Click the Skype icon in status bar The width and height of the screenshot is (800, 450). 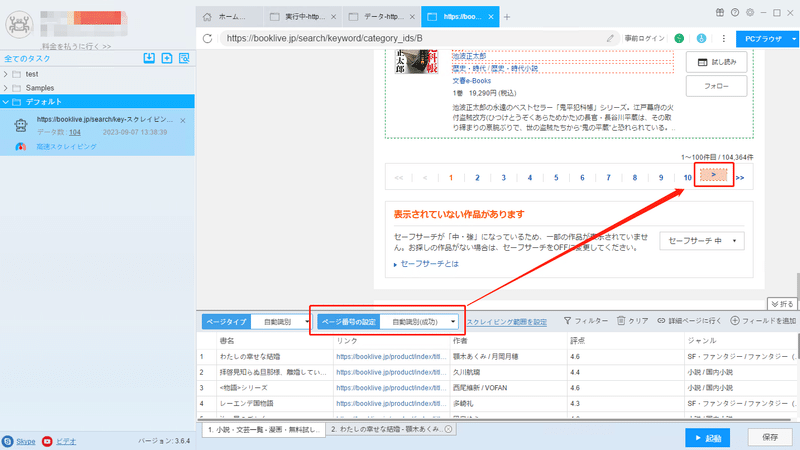8,441
